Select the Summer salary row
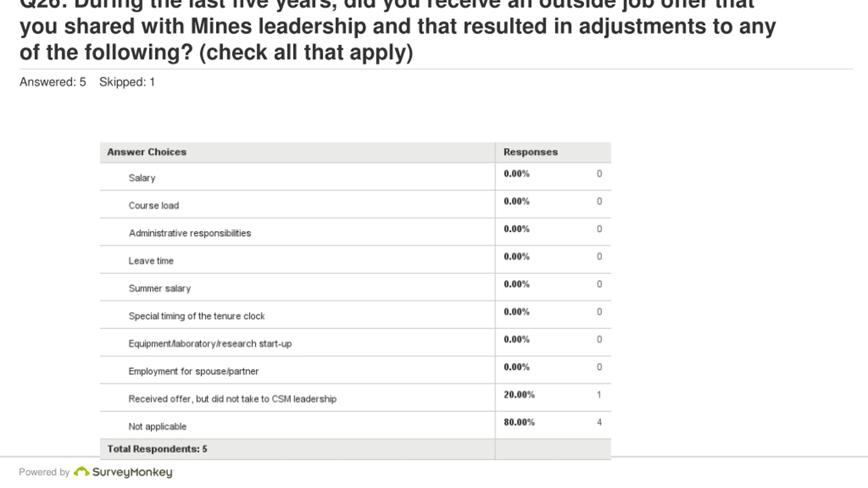The image size is (868, 488). tap(355, 287)
